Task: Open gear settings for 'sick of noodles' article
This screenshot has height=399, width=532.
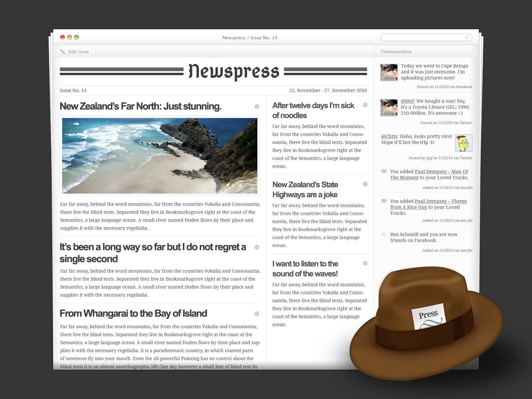Action: (365, 105)
